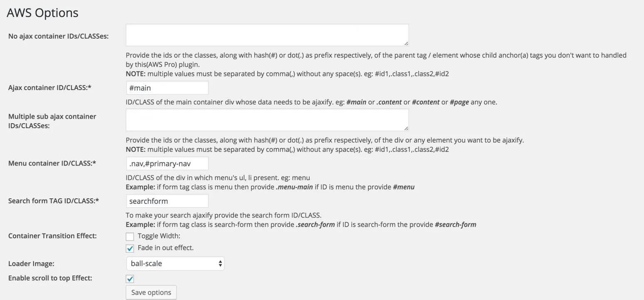The height and width of the screenshot is (300, 644).
Task: Click the 'Search form TAG ID/CLASS:*' label
Action: click(54, 201)
